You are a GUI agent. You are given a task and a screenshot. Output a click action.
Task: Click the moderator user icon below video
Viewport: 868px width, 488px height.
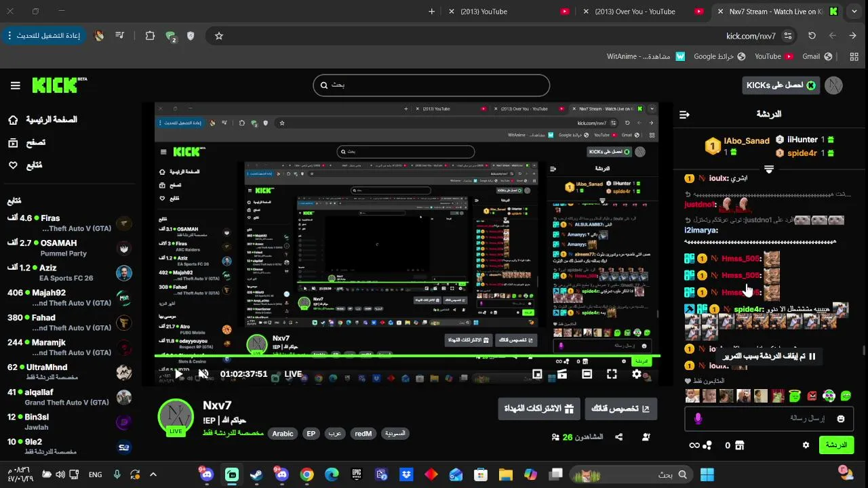tap(646, 437)
